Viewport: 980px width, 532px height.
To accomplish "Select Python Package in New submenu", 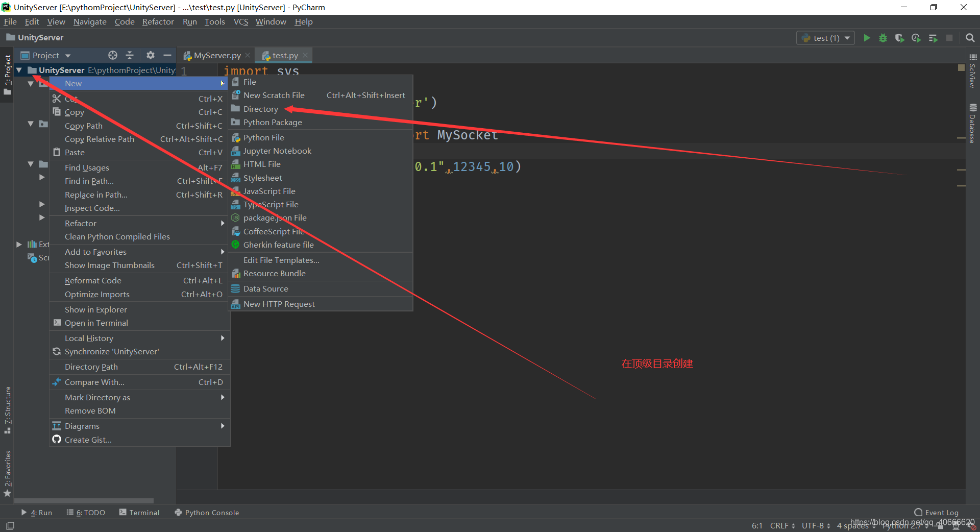I will coord(321,122).
